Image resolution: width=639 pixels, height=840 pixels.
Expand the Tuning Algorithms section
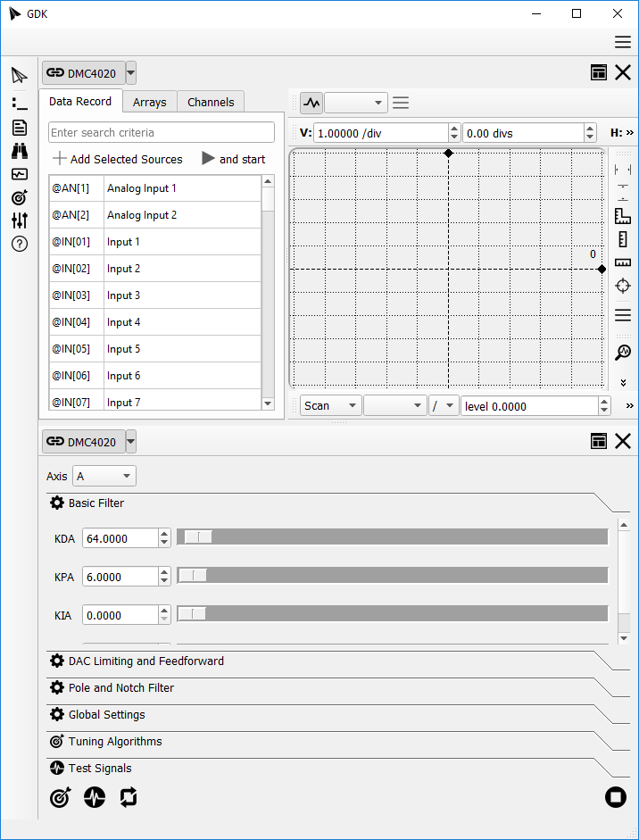[115, 742]
